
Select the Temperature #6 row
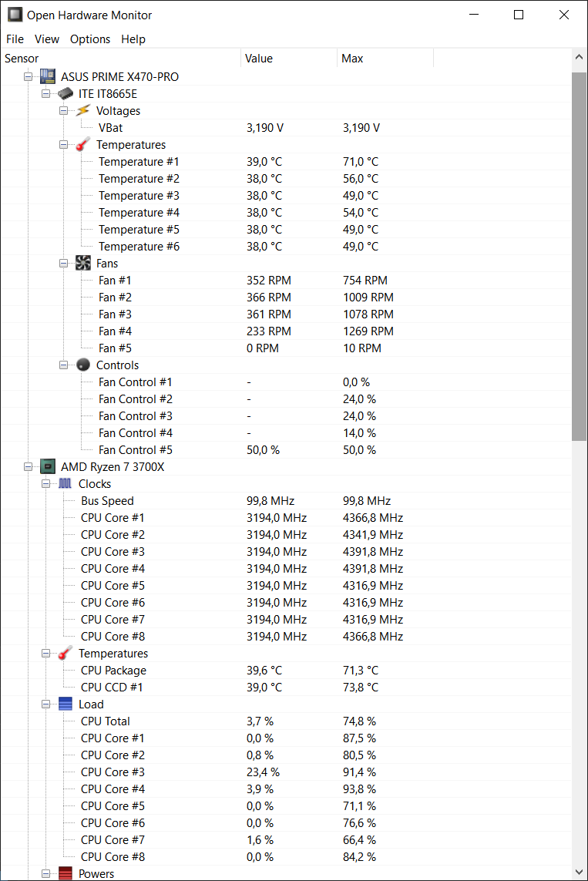[286, 246]
